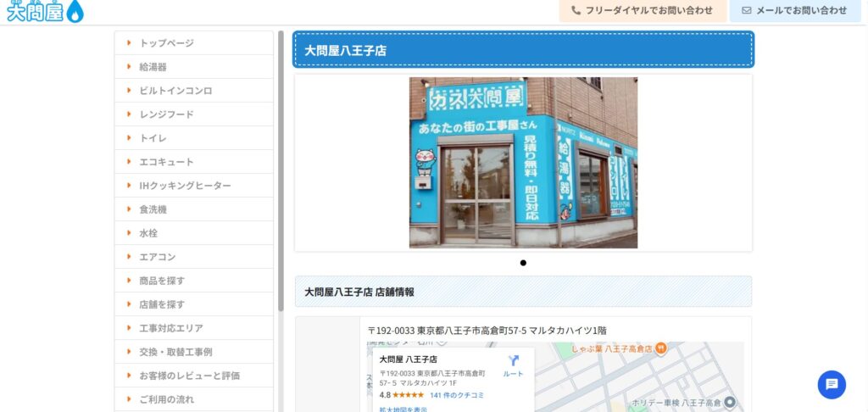Click envelope icon for mail inquiry

coord(746,10)
